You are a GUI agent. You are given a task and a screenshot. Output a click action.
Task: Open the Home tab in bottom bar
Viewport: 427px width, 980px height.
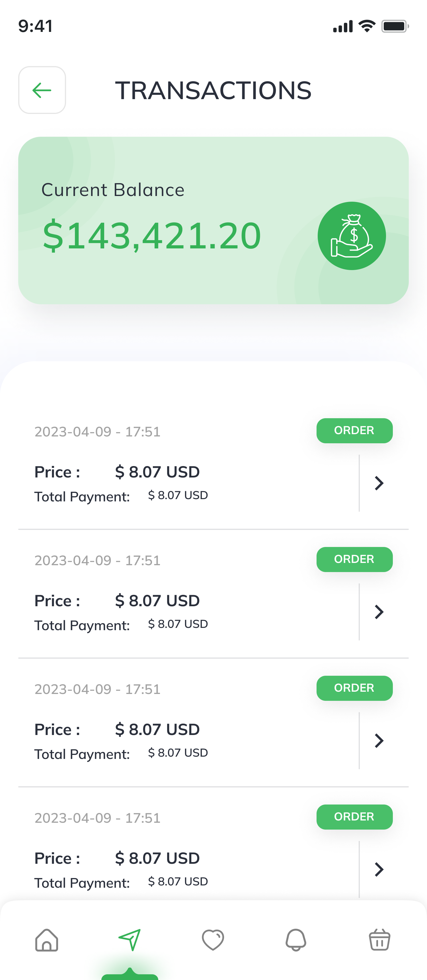tap(47, 940)
